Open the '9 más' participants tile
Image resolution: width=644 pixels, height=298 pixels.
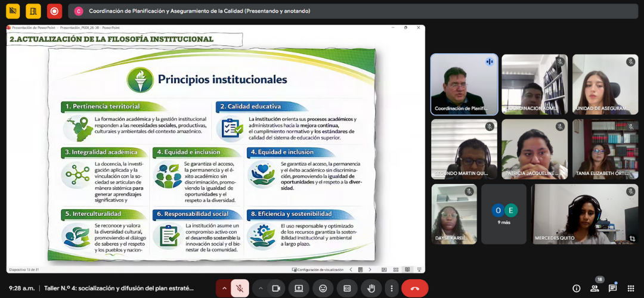[x=504, y=214]
